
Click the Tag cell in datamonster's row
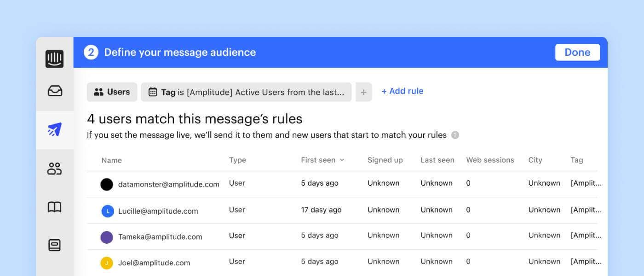(x=586, y=183)
